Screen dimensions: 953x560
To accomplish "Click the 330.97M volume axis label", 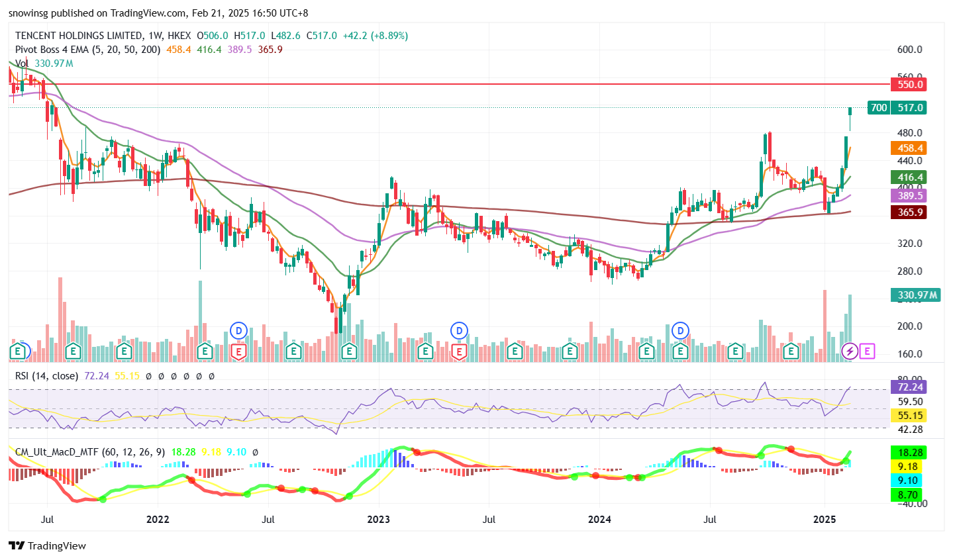I will 916,295.
